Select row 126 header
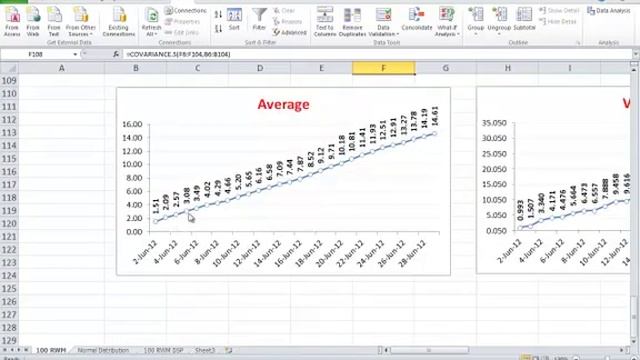Image resolution: width=640 pixels, height=360 pixels. [x=9, y=302]
